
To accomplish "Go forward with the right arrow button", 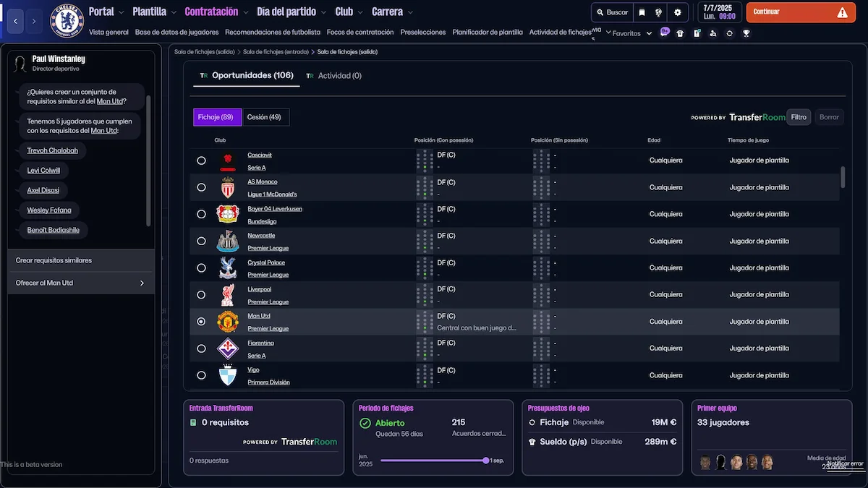I will coord(34,21).
